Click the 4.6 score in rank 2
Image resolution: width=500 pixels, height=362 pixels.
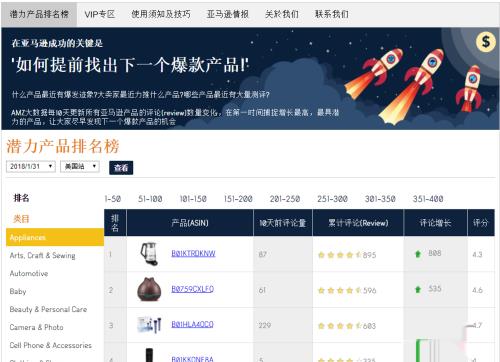tap(477, 290)
